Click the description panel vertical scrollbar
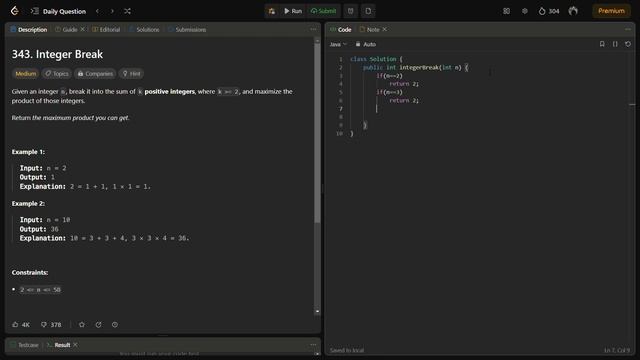 click(x=317, y=133)
